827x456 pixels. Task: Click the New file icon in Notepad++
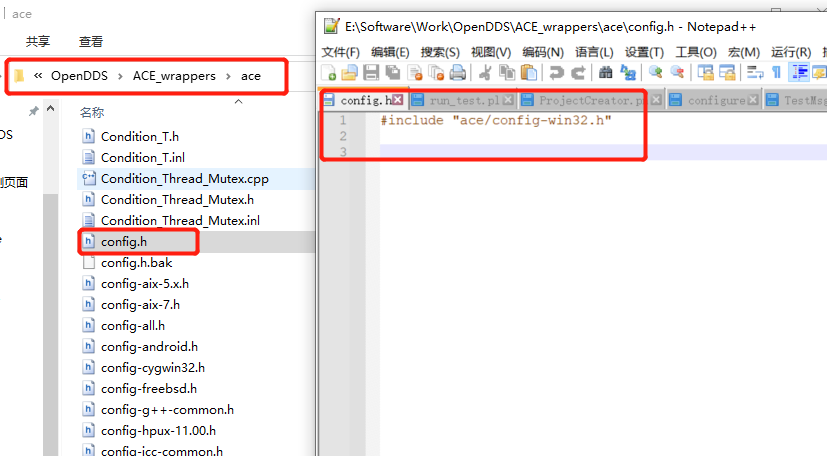tap(329, 73)
